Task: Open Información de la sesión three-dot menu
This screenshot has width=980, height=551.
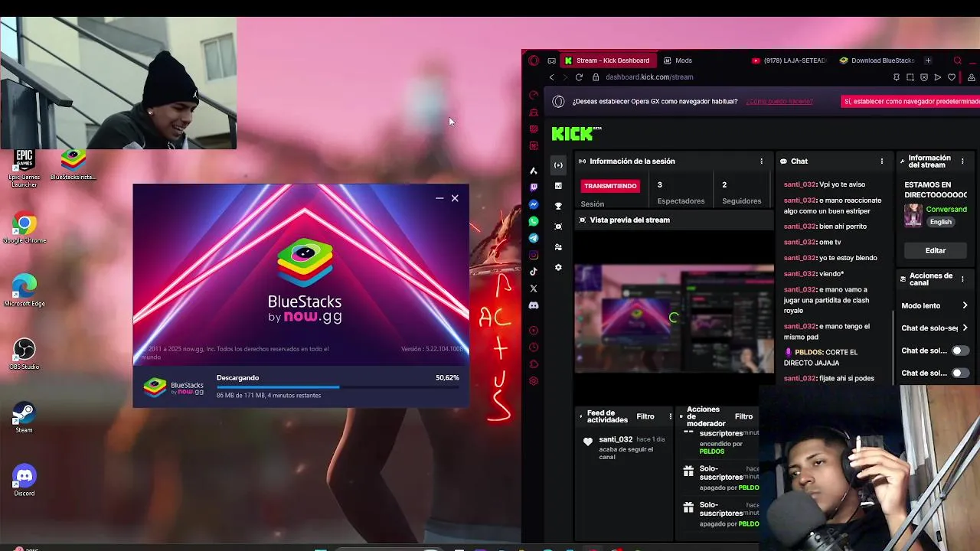Action: pyautogui.click(x=761, y=161)
